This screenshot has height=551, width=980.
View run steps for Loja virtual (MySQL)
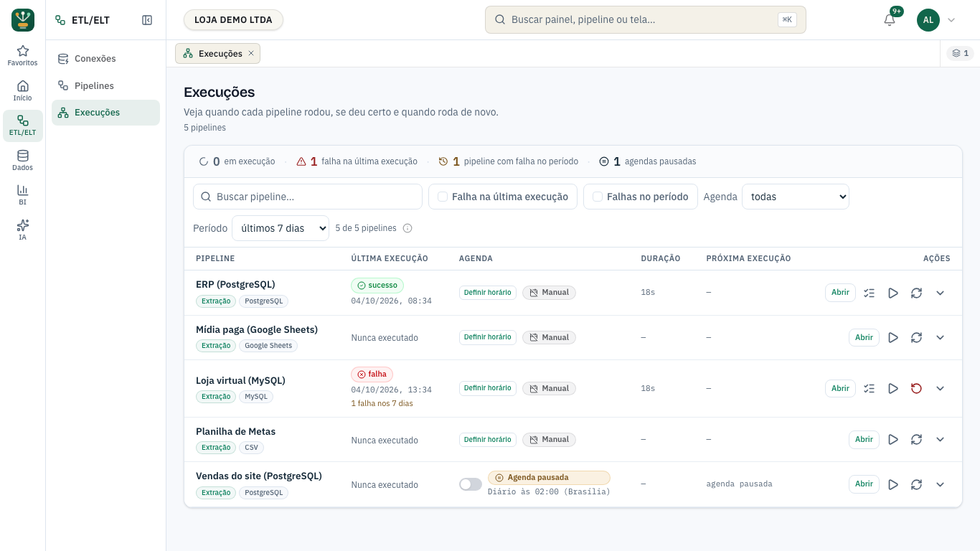coord(870,388)
